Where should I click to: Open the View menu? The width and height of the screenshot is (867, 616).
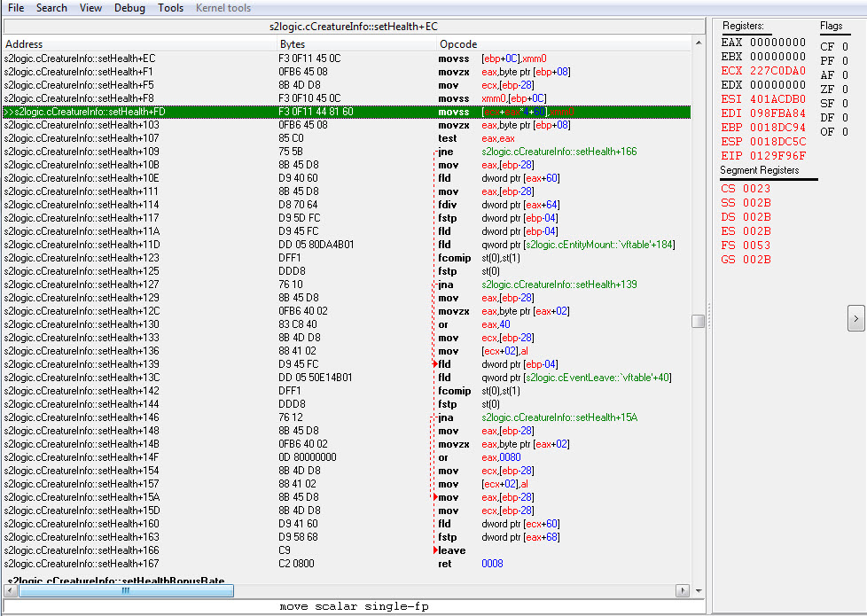point(90,8)
